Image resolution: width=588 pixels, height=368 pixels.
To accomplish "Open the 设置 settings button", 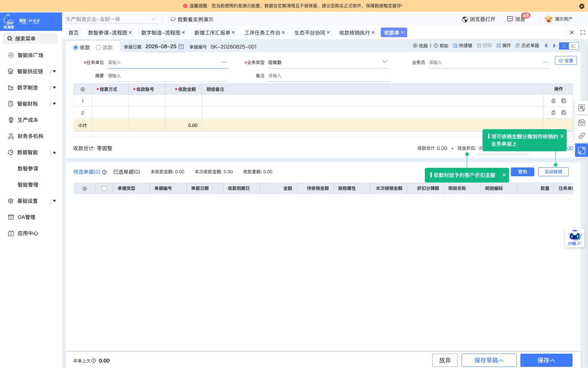I will [566, 61].
